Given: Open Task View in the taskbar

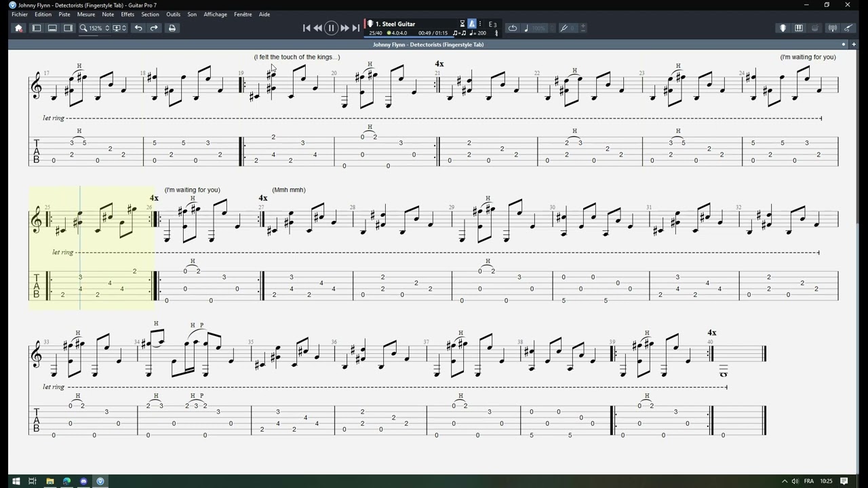Looking at the screenshot, I should pos(32,481).
